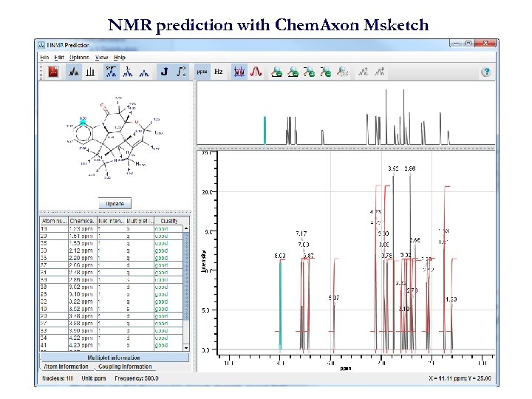Select the table row with 1.53 ppm
The image size is (532, 399).
(112, 243)
